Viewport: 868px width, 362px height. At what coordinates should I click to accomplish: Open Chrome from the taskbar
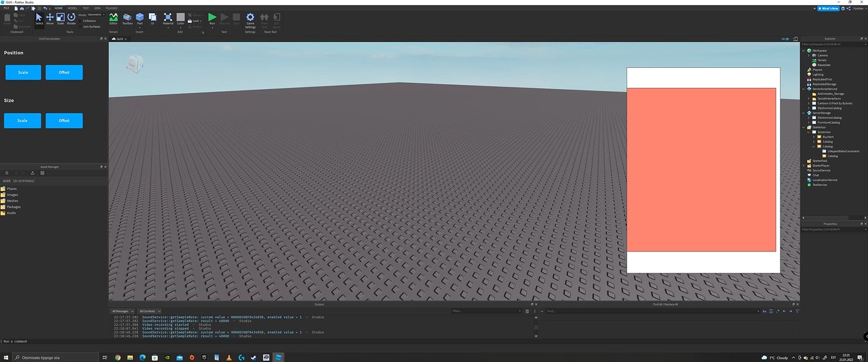pos(118,357)
